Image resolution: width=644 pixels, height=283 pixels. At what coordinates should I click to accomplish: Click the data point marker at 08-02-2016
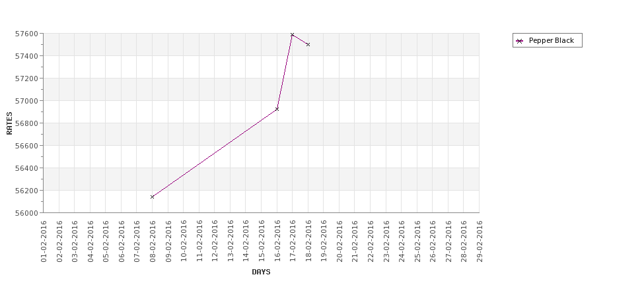(153, 197)
